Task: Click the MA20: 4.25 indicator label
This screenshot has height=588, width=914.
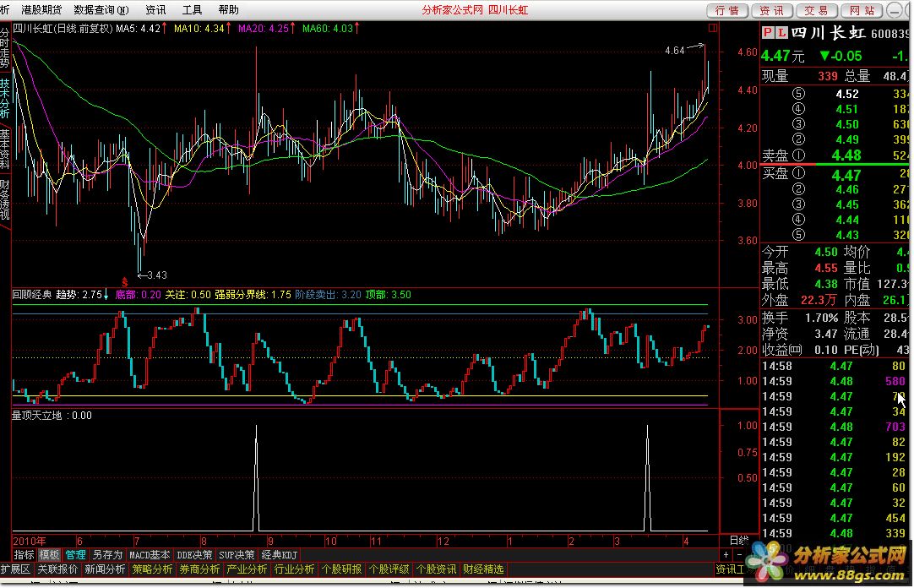Action: 264,28
